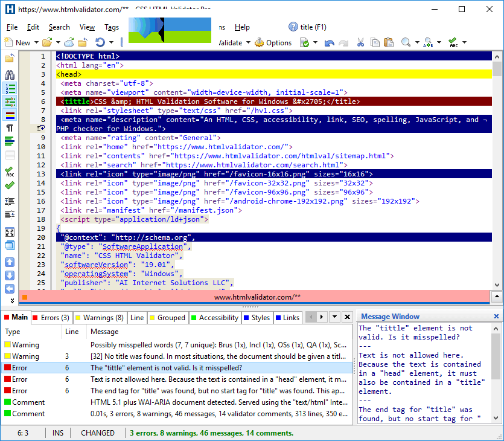Switch to the Main results tab
This screenshot has width=504, height=441.
pyautogui.click(x=16, y=317)
